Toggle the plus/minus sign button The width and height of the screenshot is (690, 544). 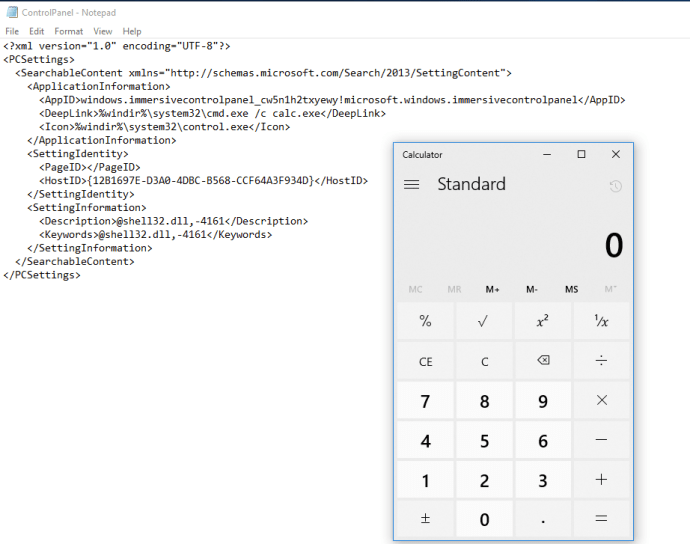425,519
